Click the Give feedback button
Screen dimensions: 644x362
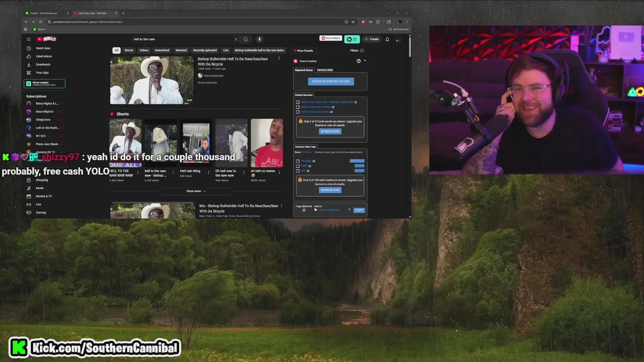tap(331, 38)
